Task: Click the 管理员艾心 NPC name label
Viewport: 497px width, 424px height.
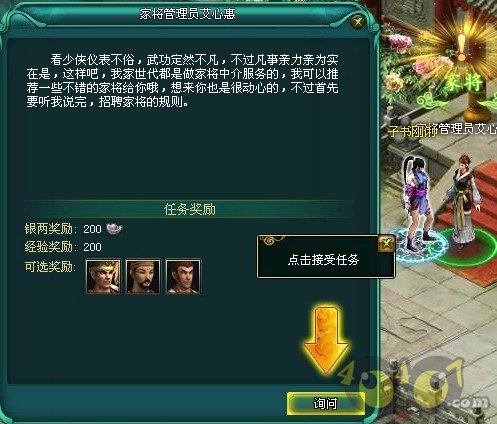Action: click(x=467, y=128)
